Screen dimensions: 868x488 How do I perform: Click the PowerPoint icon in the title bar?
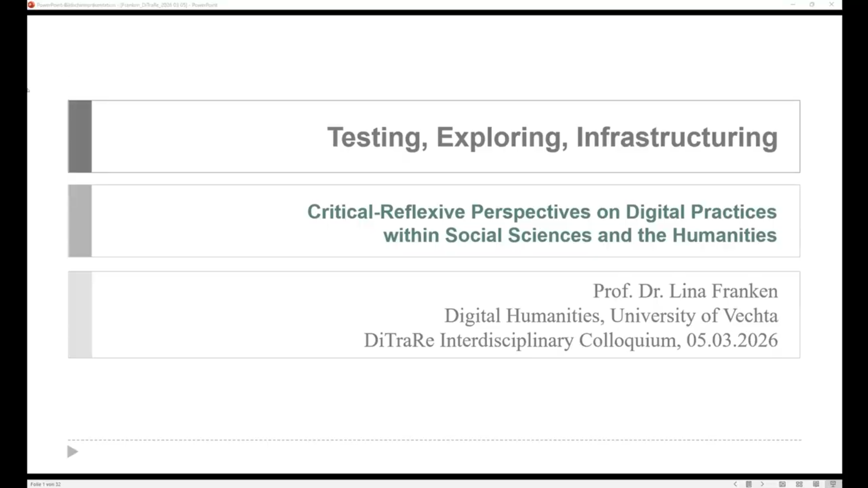pos(31,5)
